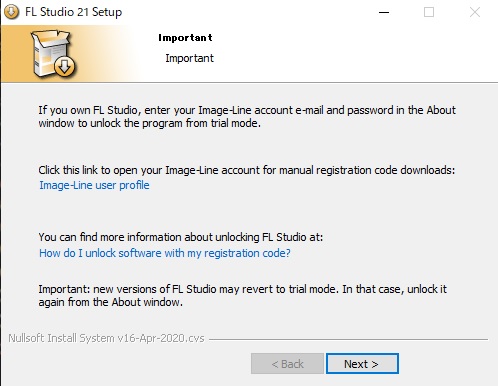Click the FL Studio setup title bar icon
The image size is (498, 386).
(x=11, y=12)
